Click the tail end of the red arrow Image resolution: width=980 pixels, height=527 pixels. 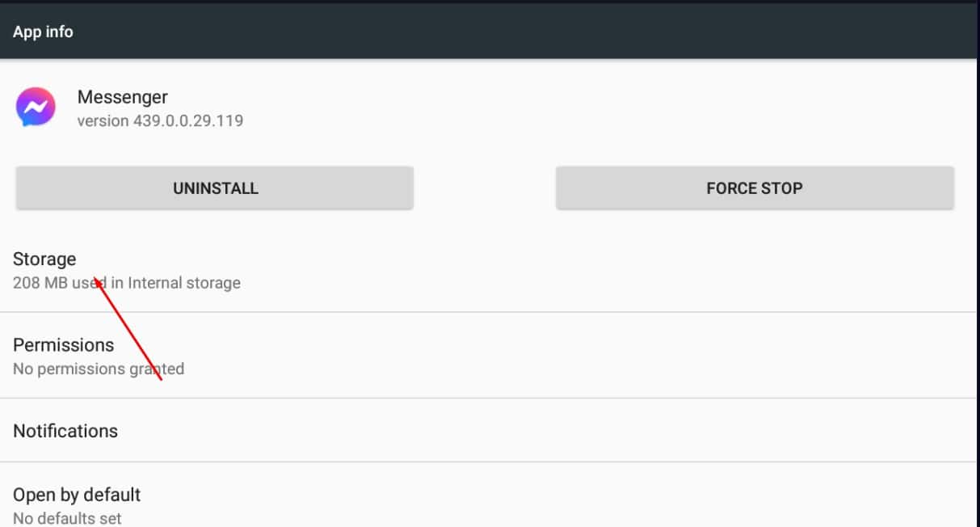[162, 379]
